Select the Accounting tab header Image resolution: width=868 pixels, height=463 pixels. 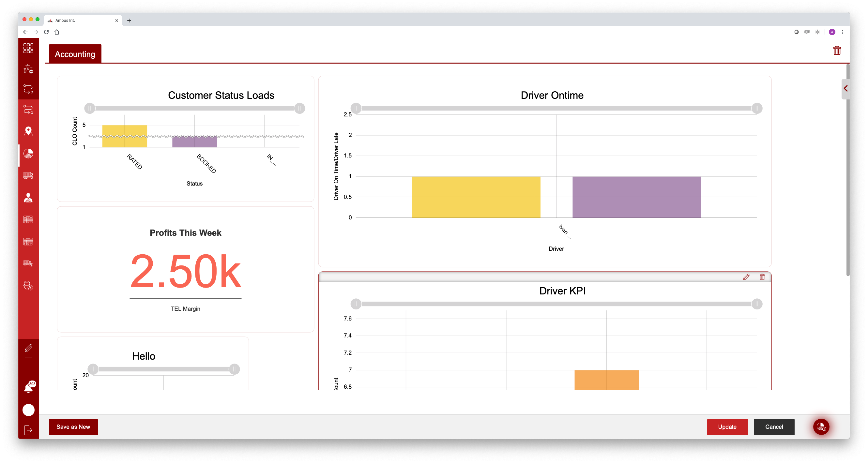click(75, 54)
